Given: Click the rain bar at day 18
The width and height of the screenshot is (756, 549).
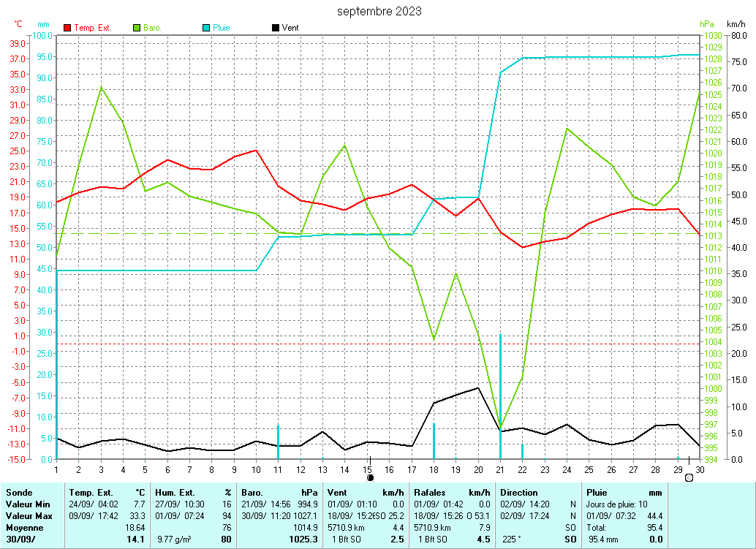Looking at the screenshot, I should pyautogui.click(x=434, y=440).
